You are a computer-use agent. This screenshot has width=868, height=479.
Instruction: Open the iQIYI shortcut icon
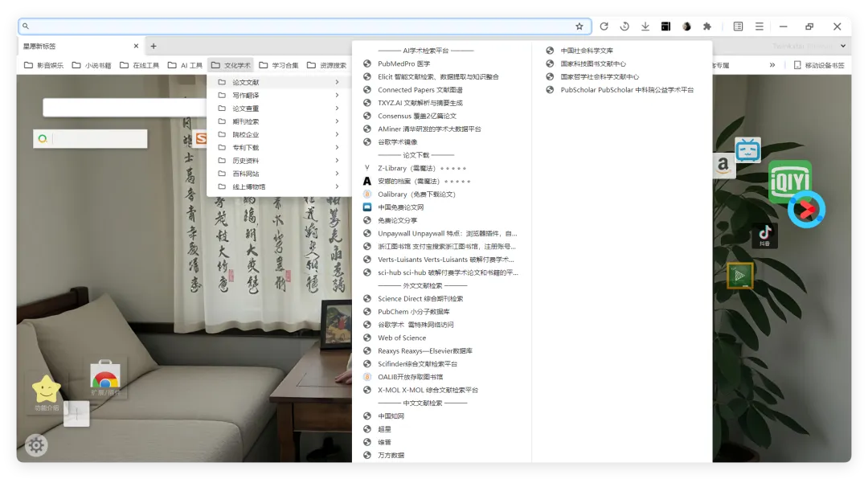[x=790, y=181]
